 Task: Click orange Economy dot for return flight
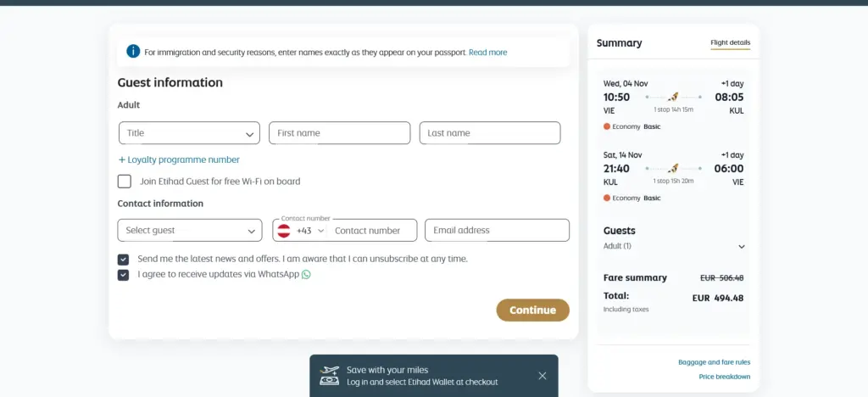click(607, 198)
